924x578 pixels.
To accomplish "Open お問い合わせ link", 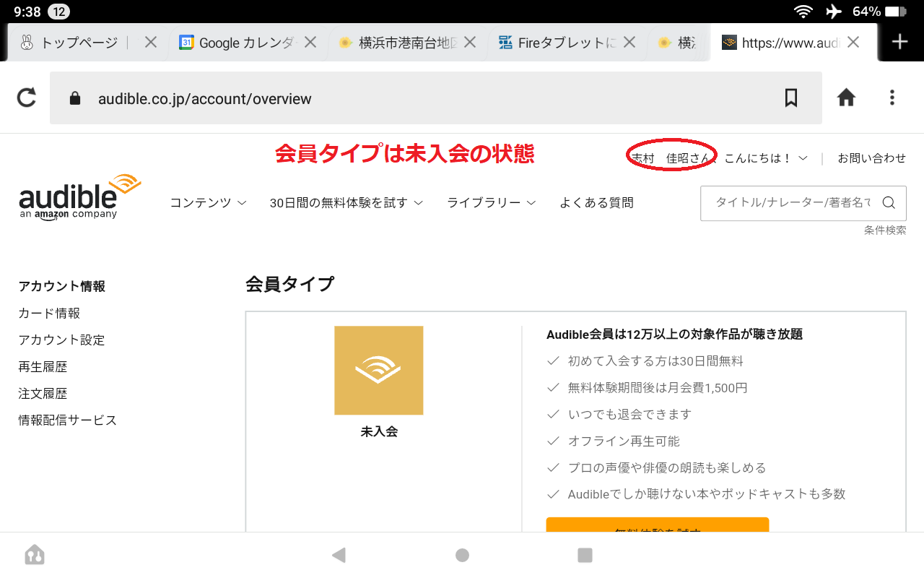I will click(871, 158).
